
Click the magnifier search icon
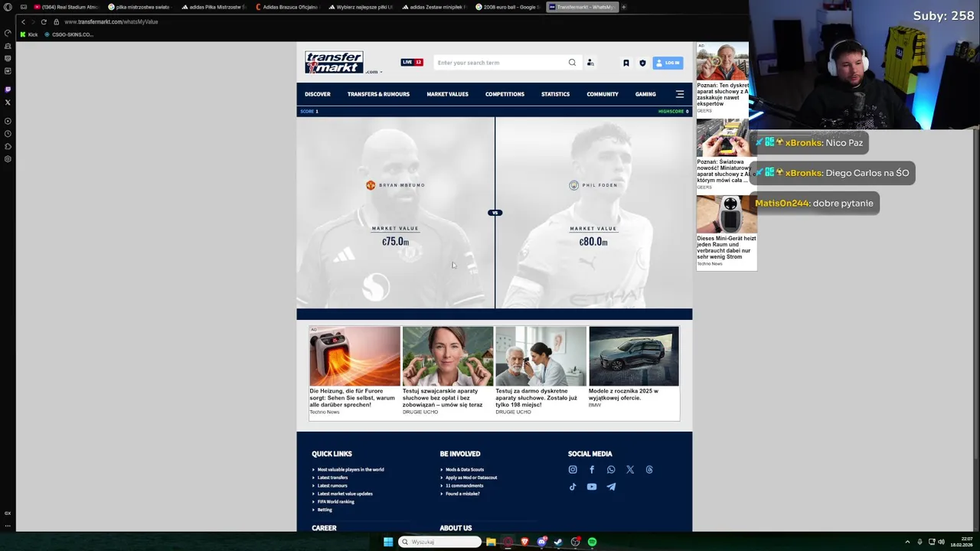click(572, 63)
